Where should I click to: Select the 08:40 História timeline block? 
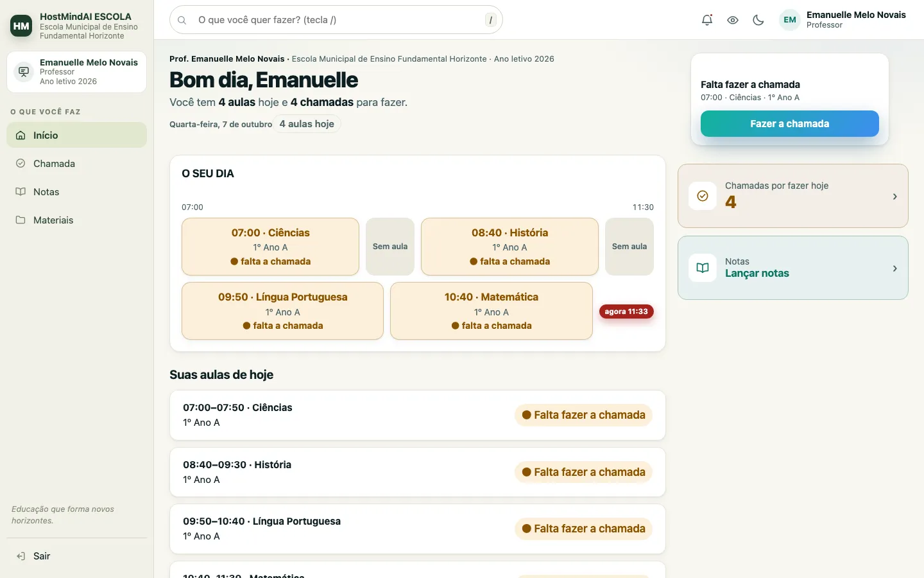tap(509, 247)
